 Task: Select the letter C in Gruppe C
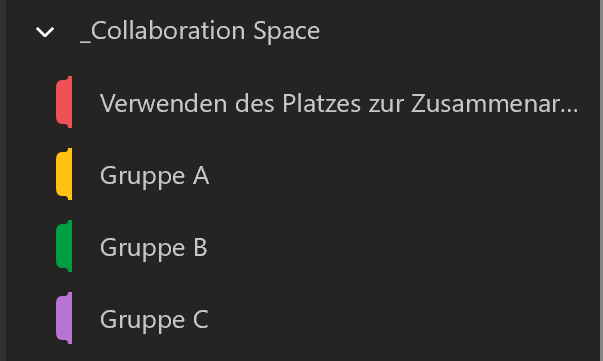[x=200, y=319]
